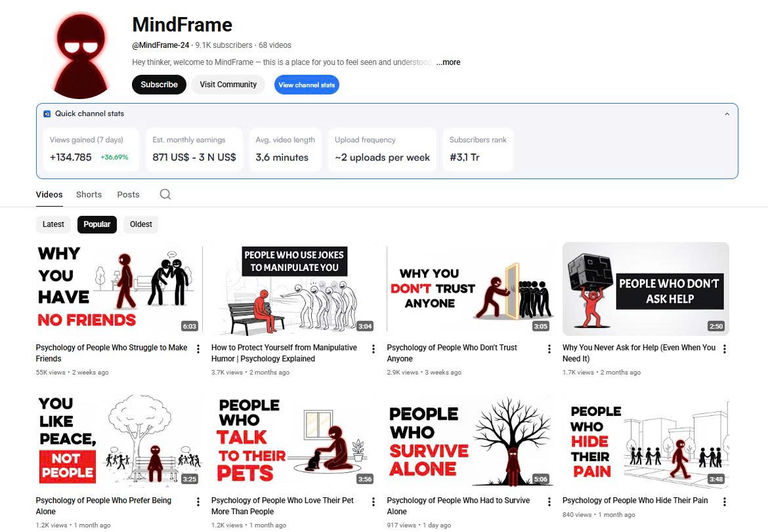Open options menu for Prefer Being Alone video
This screenshot has height=532, width=768.
coord(198,502)
